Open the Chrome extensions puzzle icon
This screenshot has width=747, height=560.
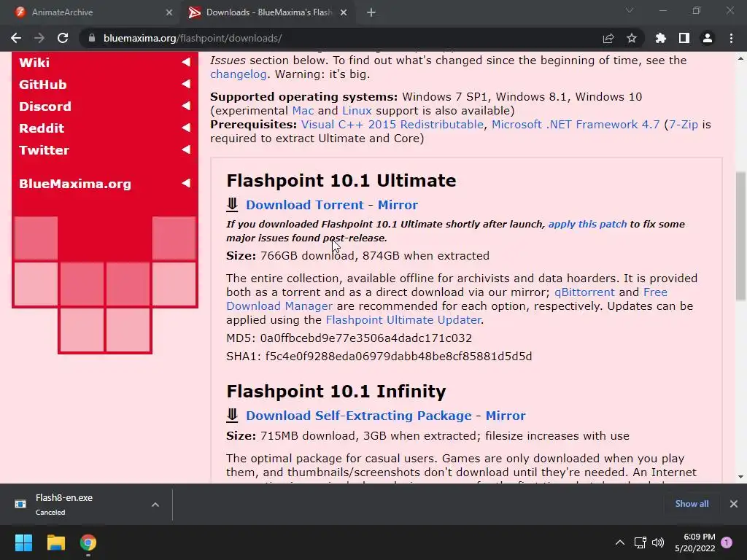(x=661, y=38)
